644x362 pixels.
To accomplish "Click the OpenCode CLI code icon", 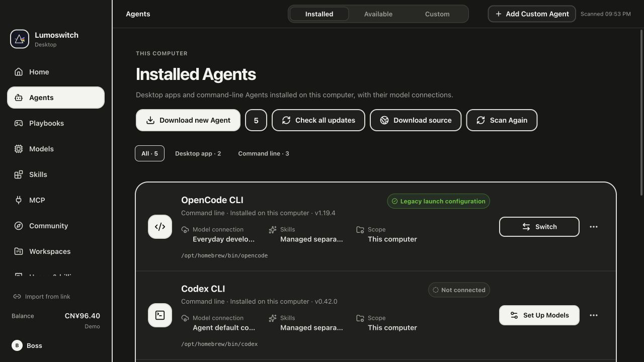I will pos(160,227).
